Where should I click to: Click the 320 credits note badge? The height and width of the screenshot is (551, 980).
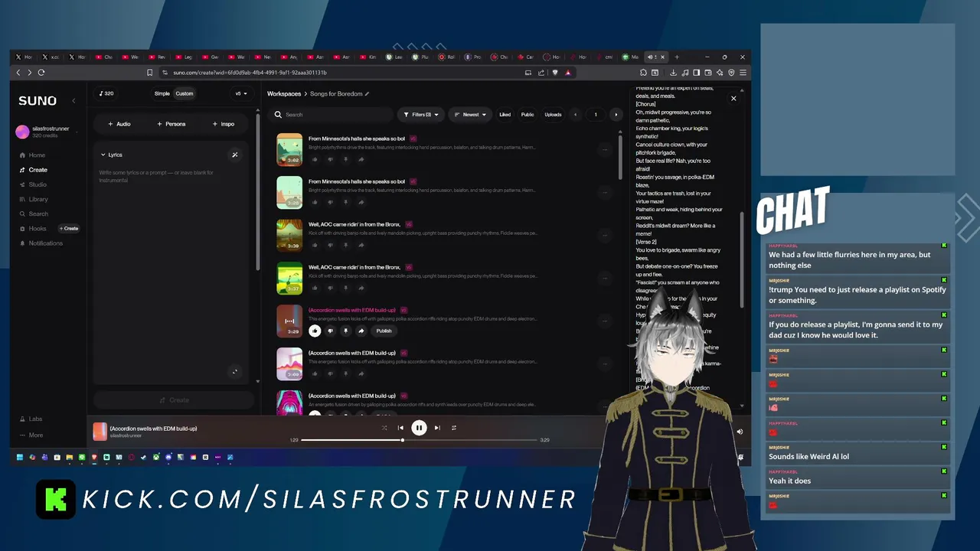click(106, 93)
